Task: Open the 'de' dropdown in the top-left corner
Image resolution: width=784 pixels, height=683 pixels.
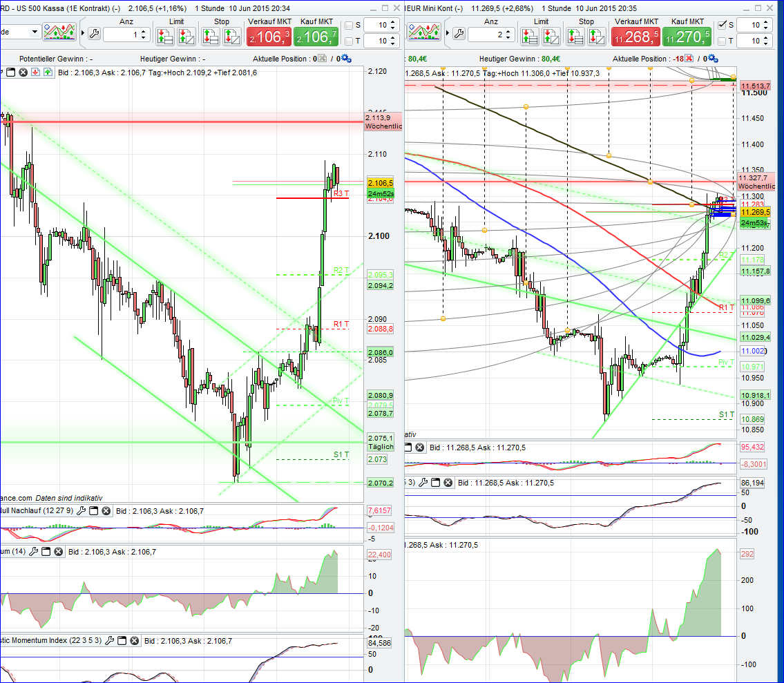Action: (x=35, y=32)
